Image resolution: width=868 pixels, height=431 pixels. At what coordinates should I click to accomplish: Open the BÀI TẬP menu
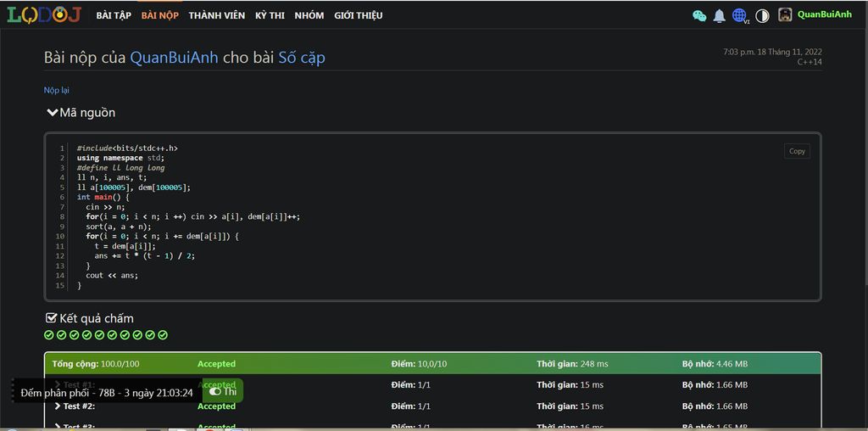[114, 15]
